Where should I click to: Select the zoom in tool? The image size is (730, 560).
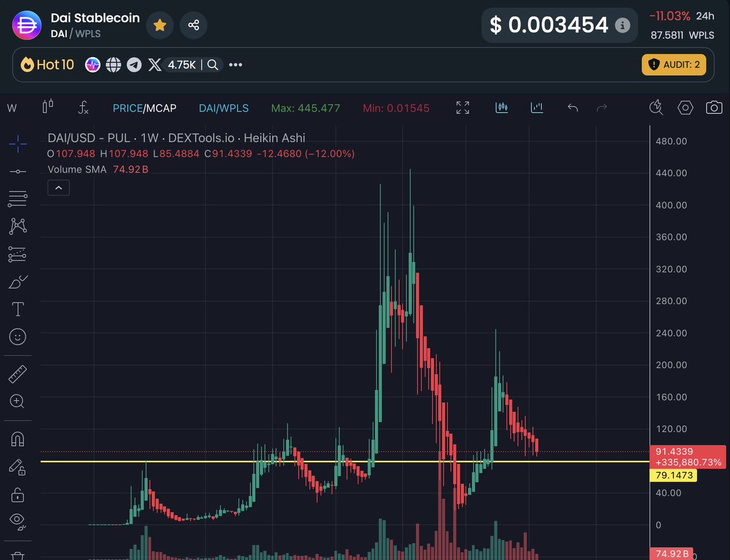(18, 401)
